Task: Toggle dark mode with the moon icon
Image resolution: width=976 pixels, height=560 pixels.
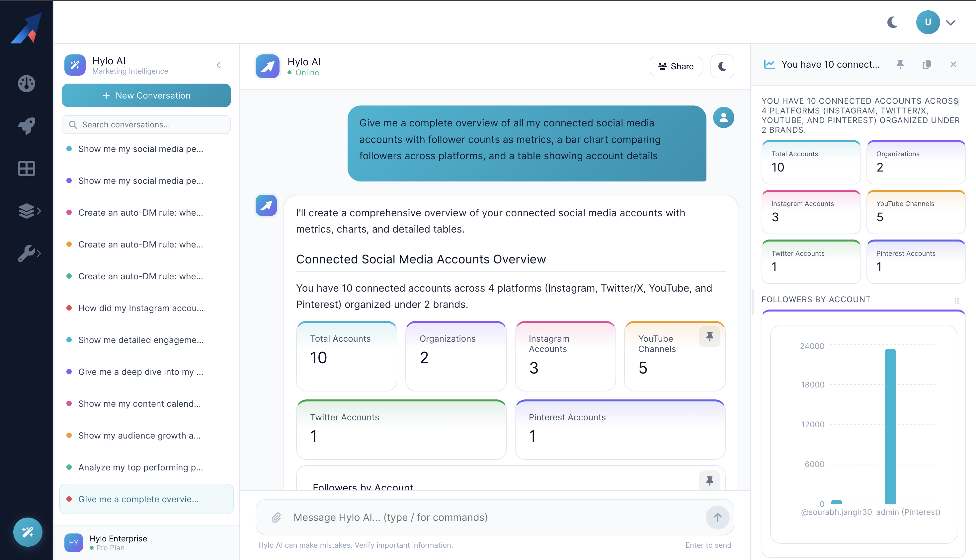Action: pyautogui.click(x=892, y=22)
